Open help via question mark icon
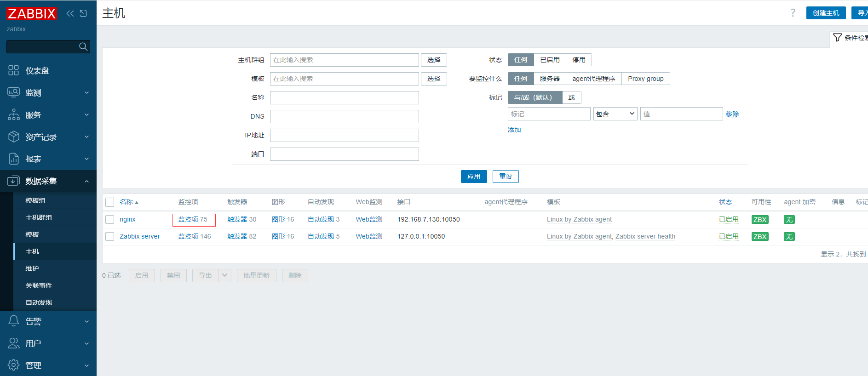Viewport: 868px width, 376px height. coord(793,13)
